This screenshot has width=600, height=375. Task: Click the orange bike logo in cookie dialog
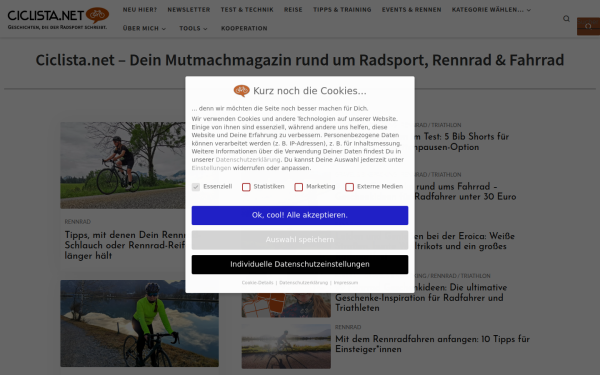241,91
